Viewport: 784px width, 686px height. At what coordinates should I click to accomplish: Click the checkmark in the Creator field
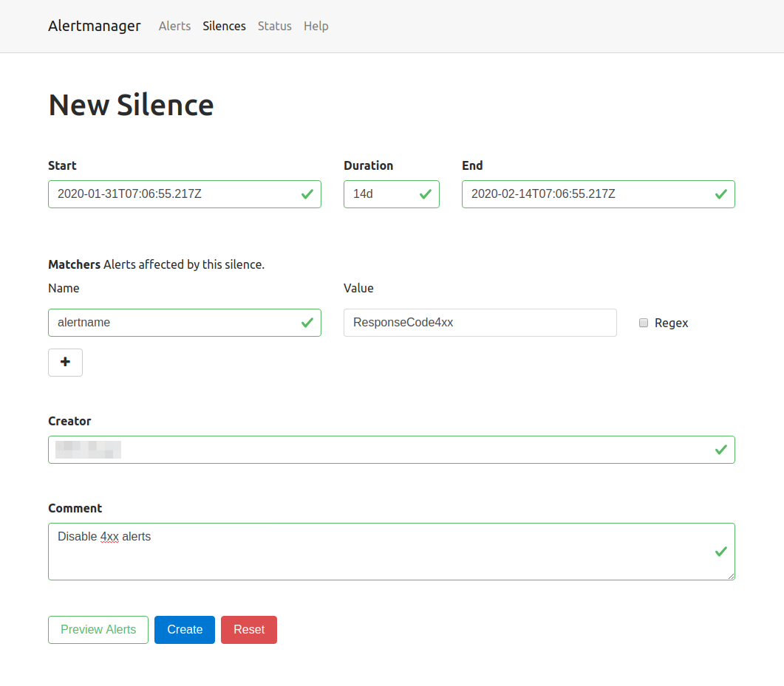click(x=720, y=449)
